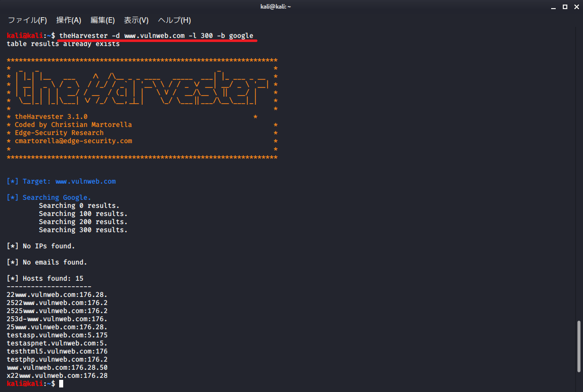
Task: Click the bottom kali@kali prompt cursor
Action: tap(61, 384)
